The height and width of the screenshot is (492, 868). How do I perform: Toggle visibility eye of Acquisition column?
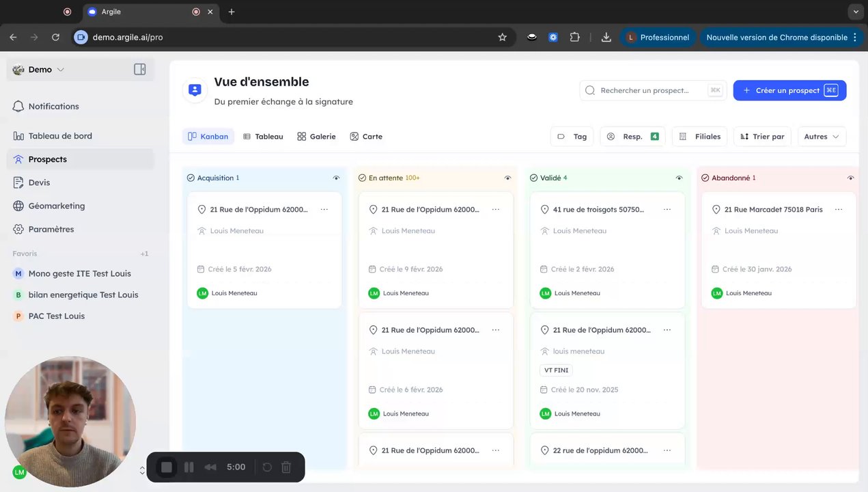click(336, 178)
